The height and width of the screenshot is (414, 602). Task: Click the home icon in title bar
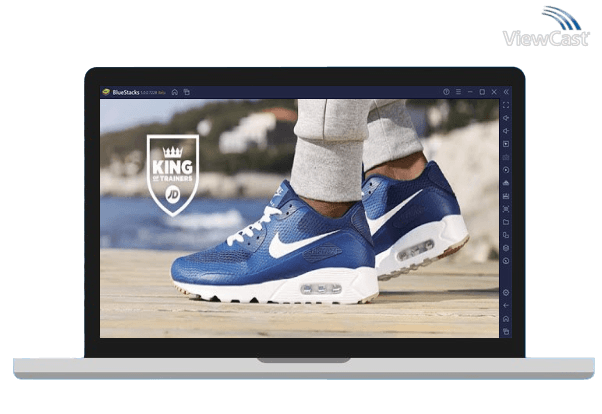(x=175, y=92)
